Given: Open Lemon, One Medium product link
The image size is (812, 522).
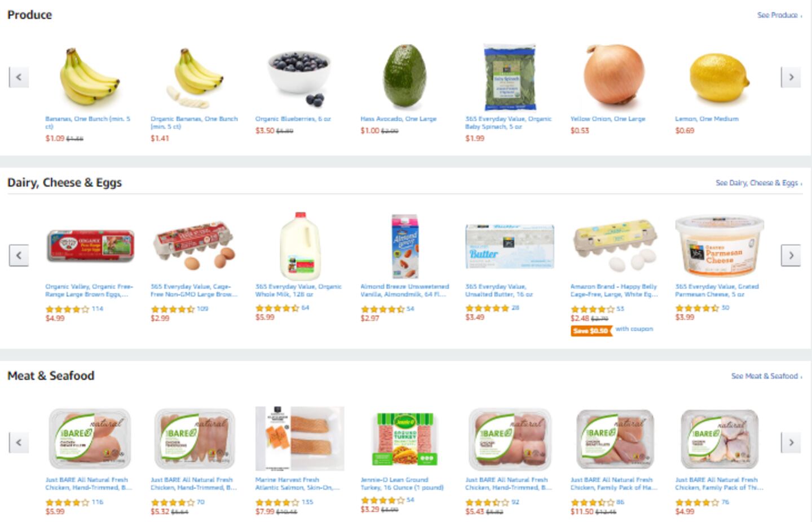Looking at the screenshot, I should (707, 119).
